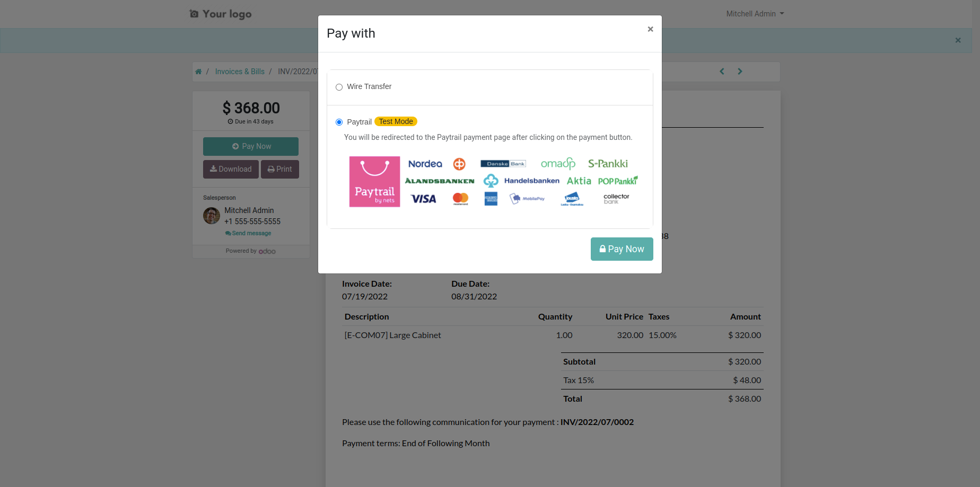Click the Paytrail by nets pink logo

(x=374, y=182)
